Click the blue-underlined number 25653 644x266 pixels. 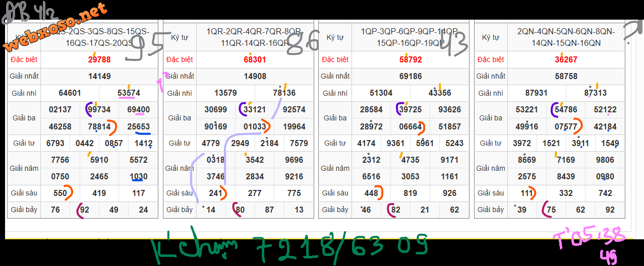[x=138, y=126]
